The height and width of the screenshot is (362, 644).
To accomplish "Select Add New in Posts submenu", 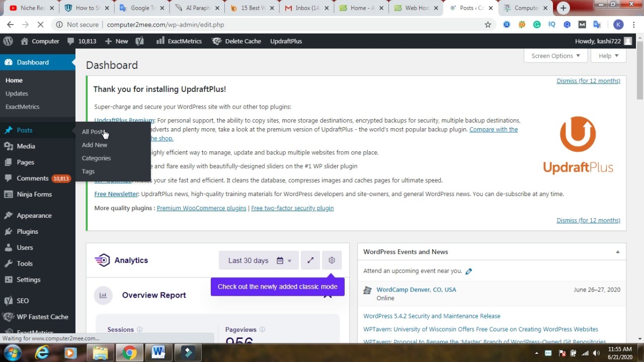I will 95,145.
